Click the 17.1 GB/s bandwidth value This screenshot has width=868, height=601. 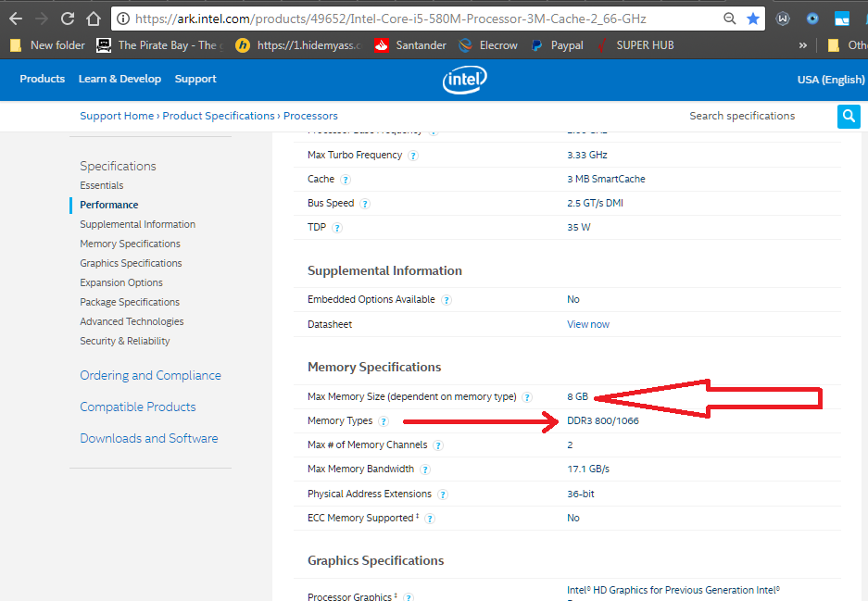(x=588, y=470)
